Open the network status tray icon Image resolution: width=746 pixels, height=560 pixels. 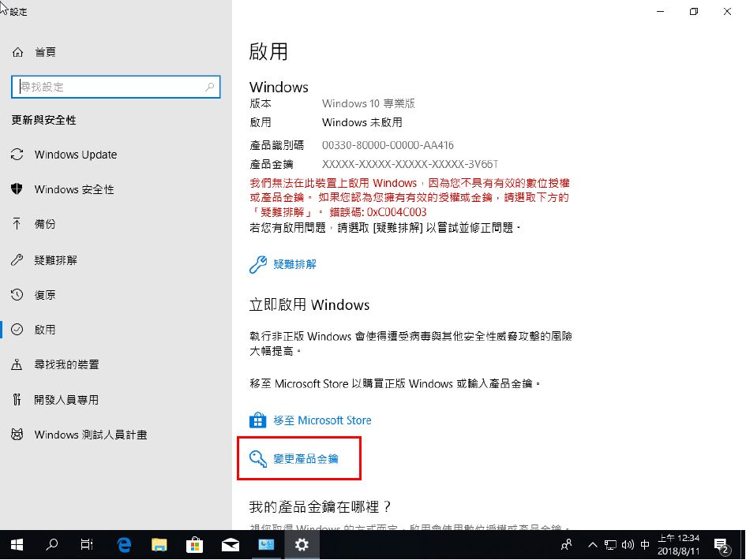click(610, 545)
